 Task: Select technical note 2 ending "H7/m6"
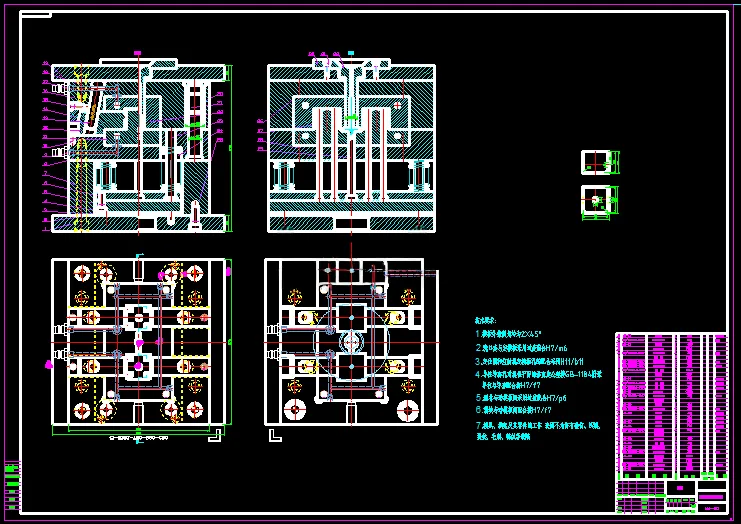pyautogui.click(x=521, y=348)
